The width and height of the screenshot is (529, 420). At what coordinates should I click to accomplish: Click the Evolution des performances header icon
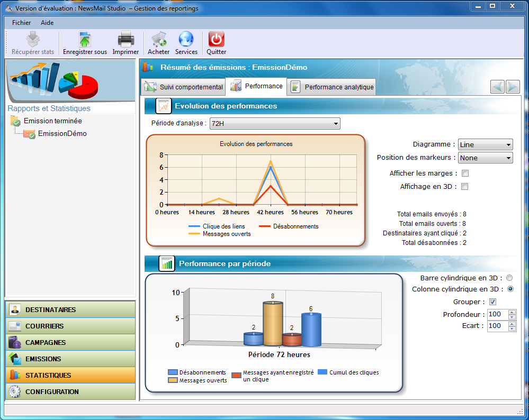(x=164, y=106)
